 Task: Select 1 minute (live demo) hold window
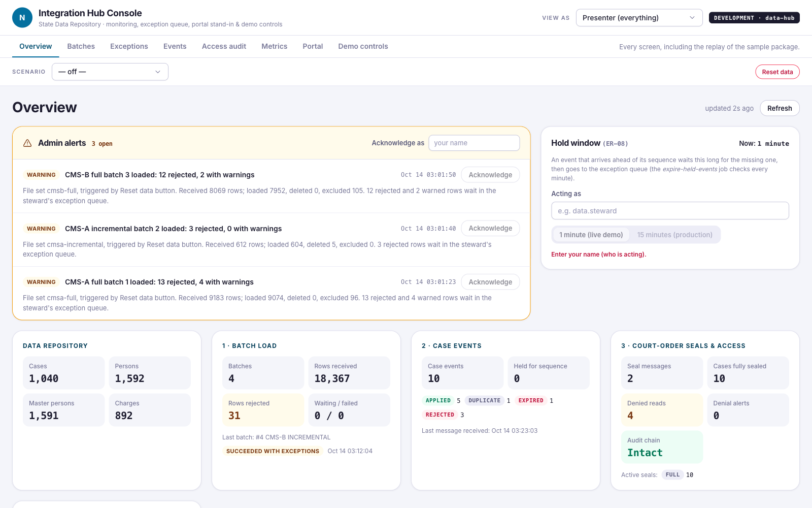coord(591,235)
